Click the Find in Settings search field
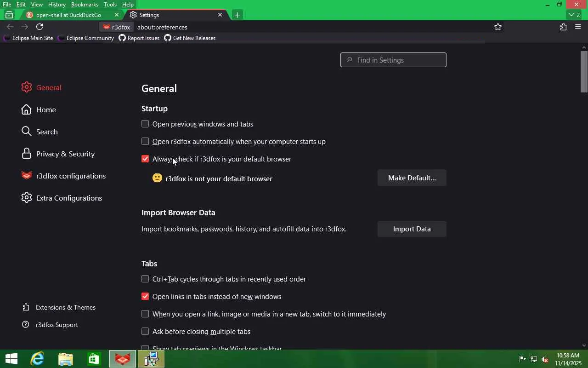The image size is (588, 368). [x=393, y=60]
